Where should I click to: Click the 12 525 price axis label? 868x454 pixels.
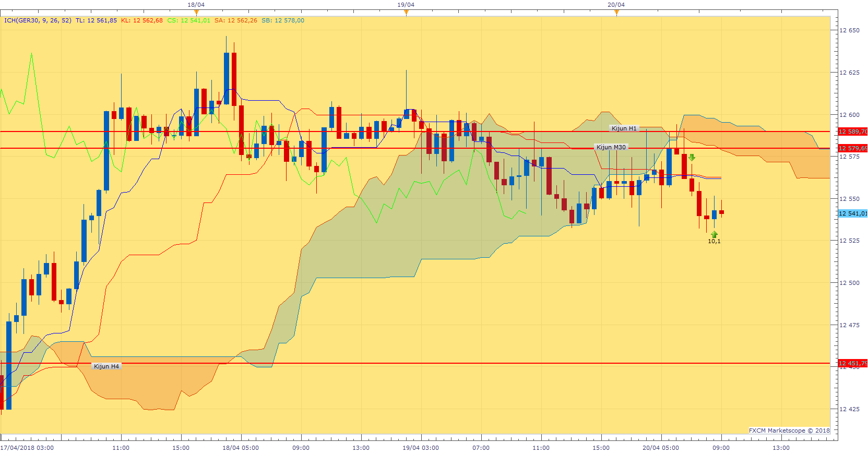pyautogui.click(x=849, y=241)
